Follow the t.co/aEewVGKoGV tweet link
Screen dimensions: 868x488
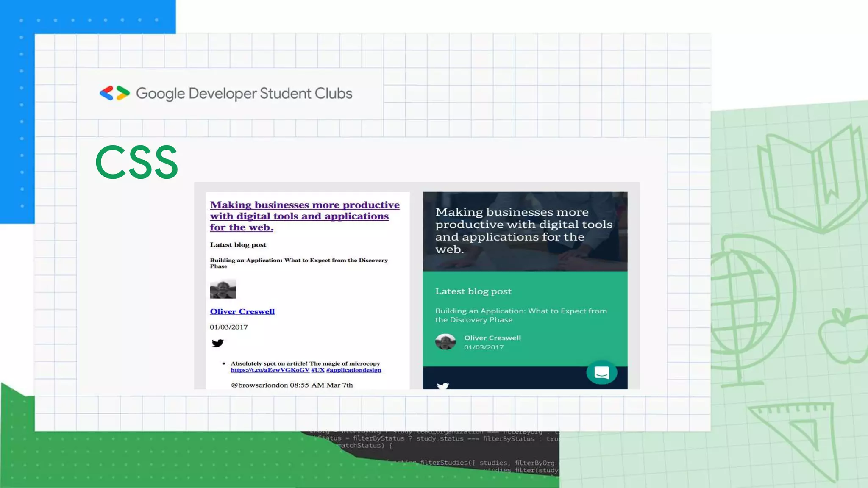[270, 370]
